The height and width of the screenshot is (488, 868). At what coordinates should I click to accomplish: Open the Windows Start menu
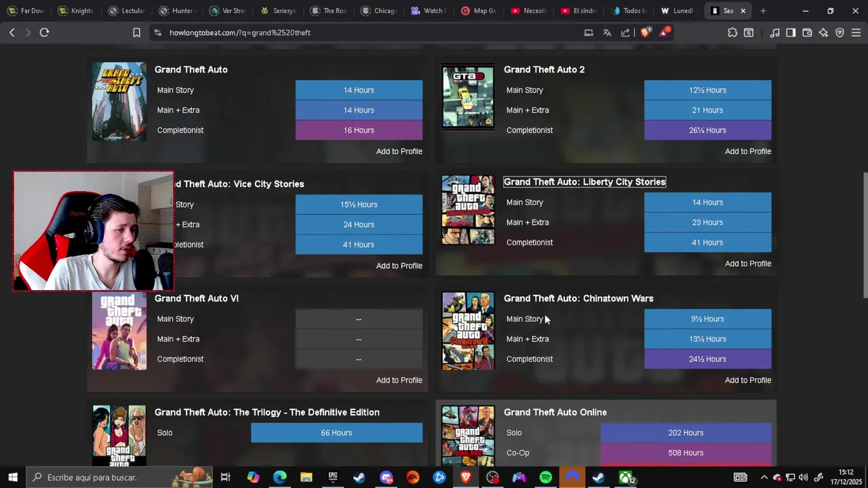(x=12, y=477)
